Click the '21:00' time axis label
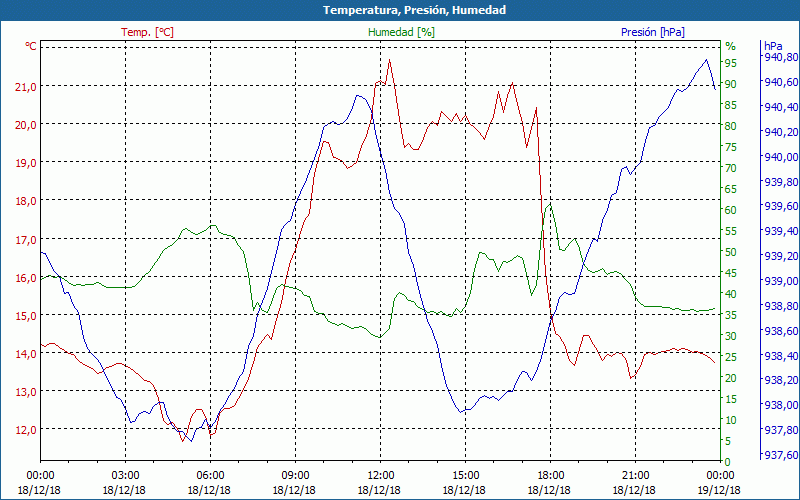The width and height of the screenshot is (800, 500). [x=635, y=476]
